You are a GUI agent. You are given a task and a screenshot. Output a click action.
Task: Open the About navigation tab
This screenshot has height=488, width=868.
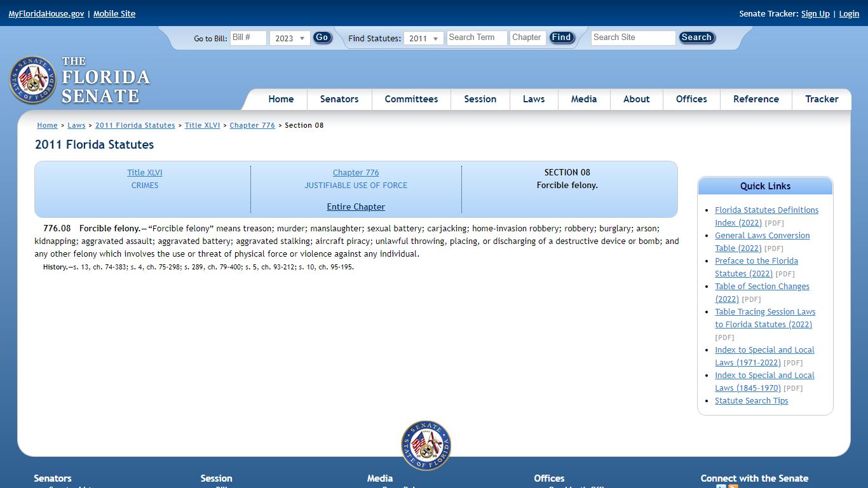coord(637,99)
